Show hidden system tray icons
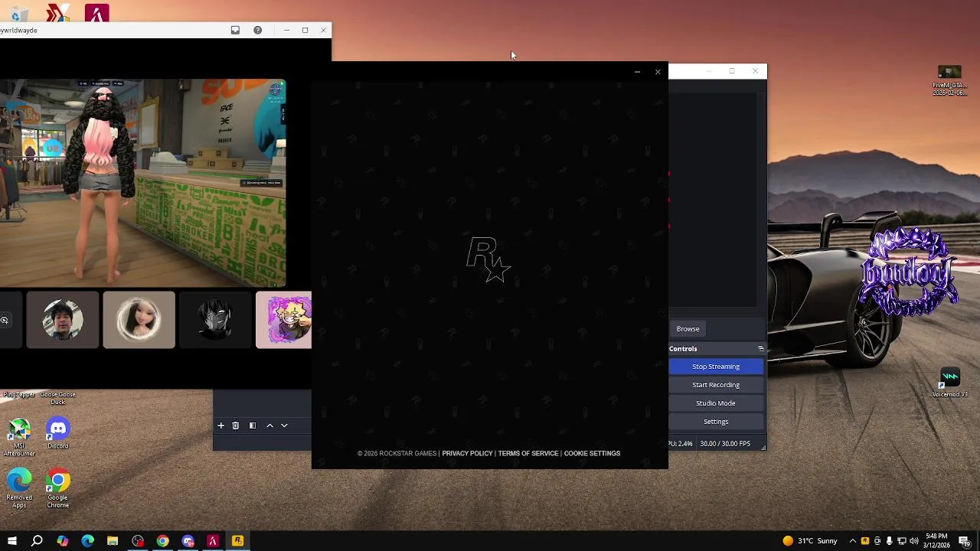This screenshot has width=980, height=551. (x=852, y=541)
